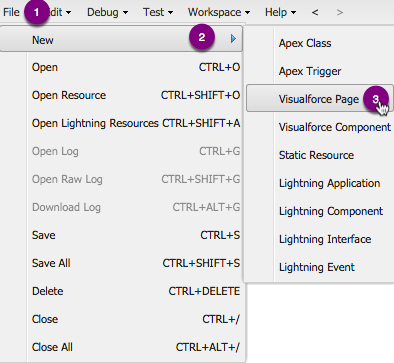
Task: Open the Help menu
Action: point(280,12)
